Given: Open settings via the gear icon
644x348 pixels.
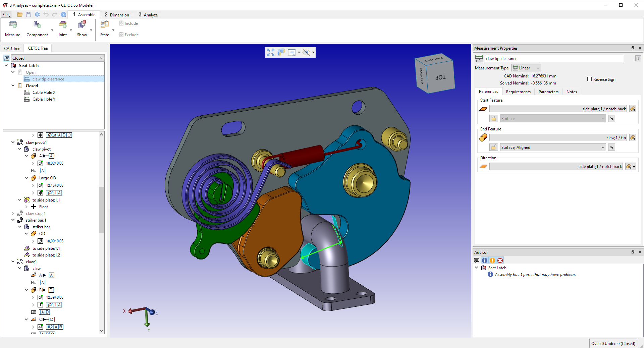Looking at the screenshot, I should [37, 14].
